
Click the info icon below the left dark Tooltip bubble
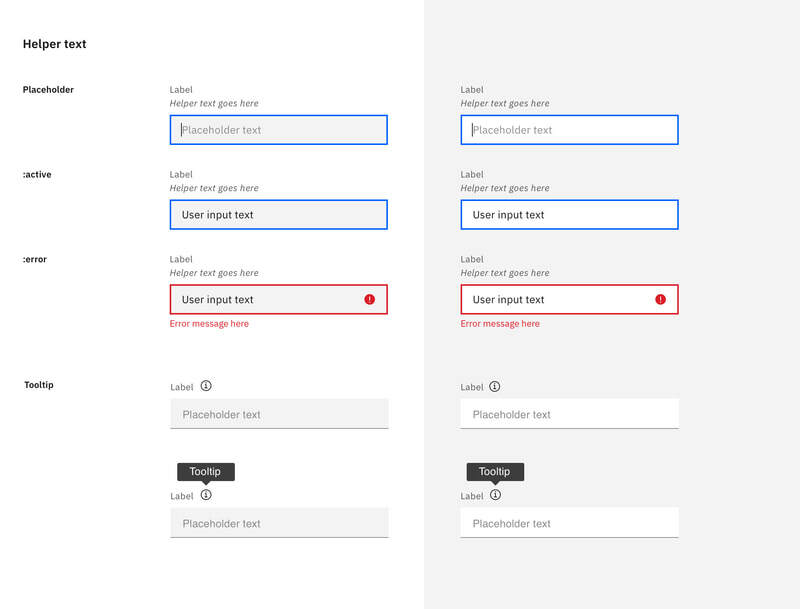point(206,495)
